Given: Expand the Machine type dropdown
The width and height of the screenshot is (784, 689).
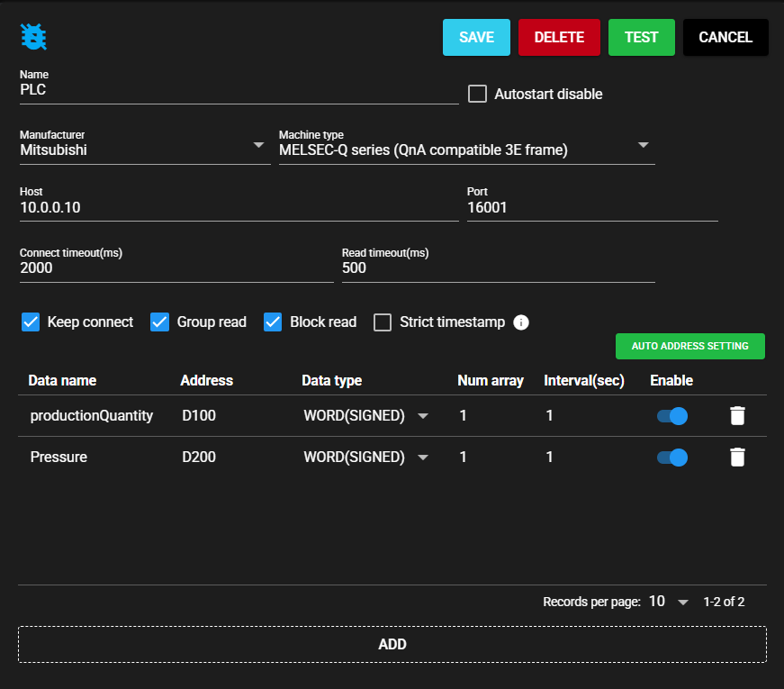Looking at the screenshot, I should click(466, 150).
